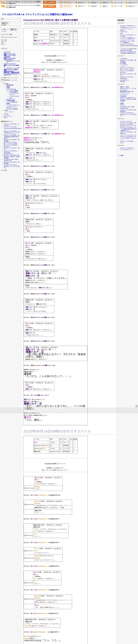Click broken karen.png image in second character table
Screen dimensions: 138x644
38,449
